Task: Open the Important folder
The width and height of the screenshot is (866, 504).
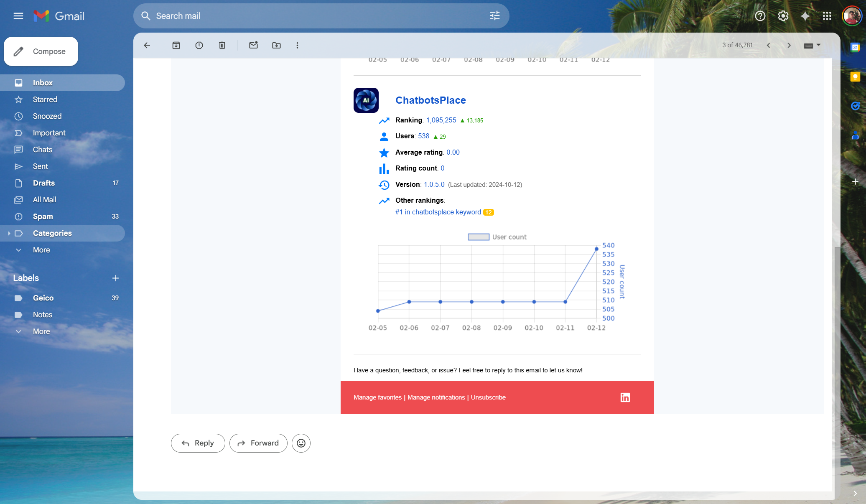Action: [x=62, y=133]
